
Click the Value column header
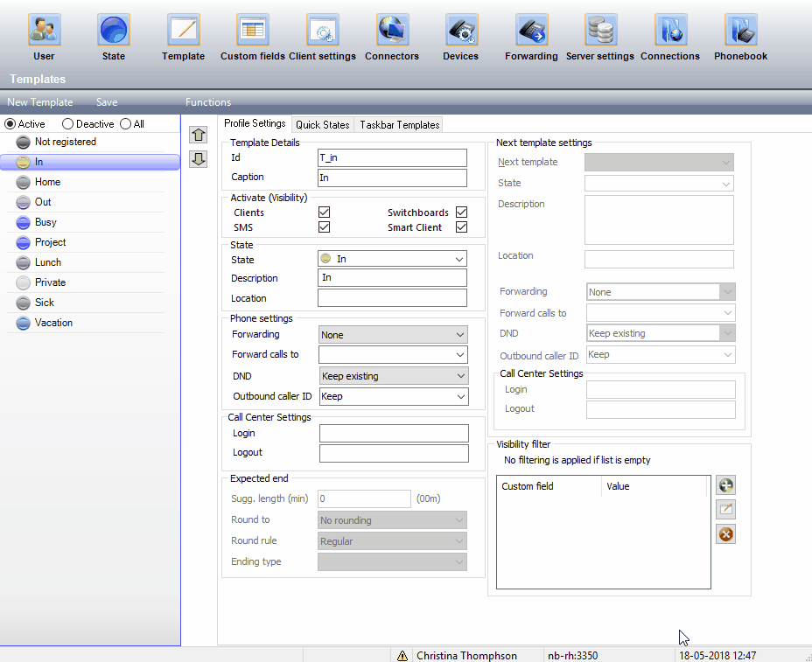[654, 486]
